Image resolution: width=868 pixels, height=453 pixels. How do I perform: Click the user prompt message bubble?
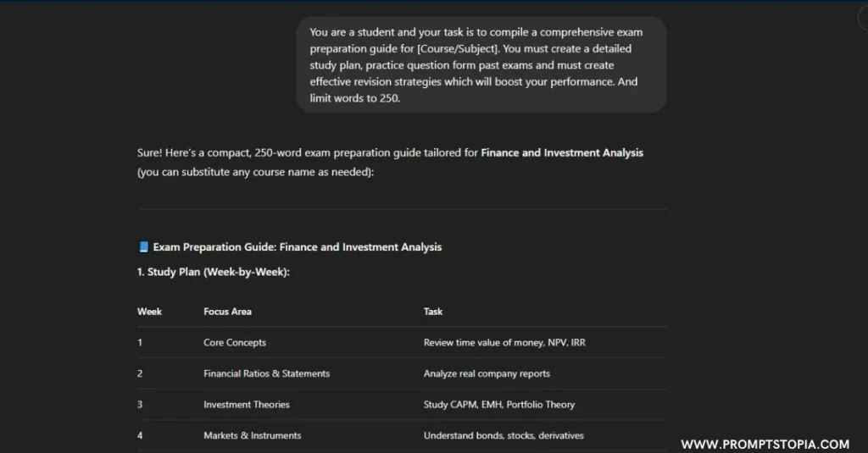click(481, 64)
